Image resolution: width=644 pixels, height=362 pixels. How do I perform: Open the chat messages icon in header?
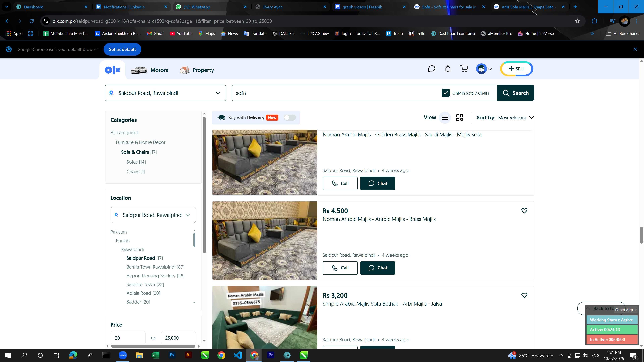coord(432,69)
